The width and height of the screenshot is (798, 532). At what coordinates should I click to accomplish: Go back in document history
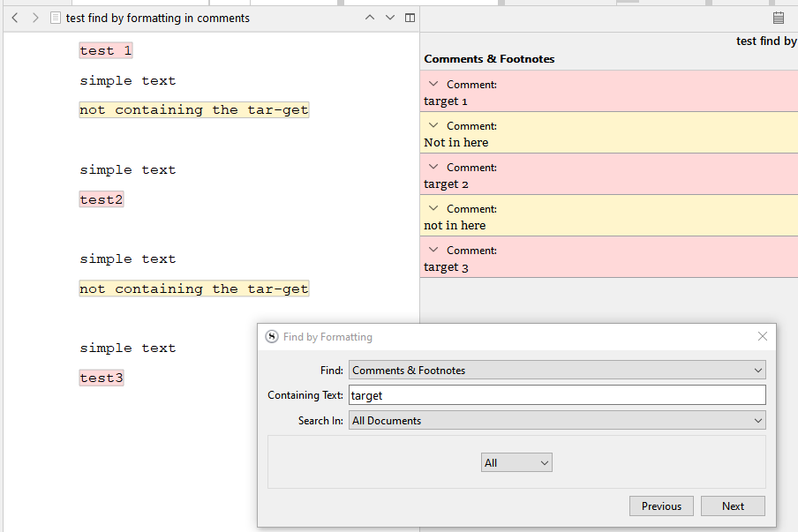point(15,19)
